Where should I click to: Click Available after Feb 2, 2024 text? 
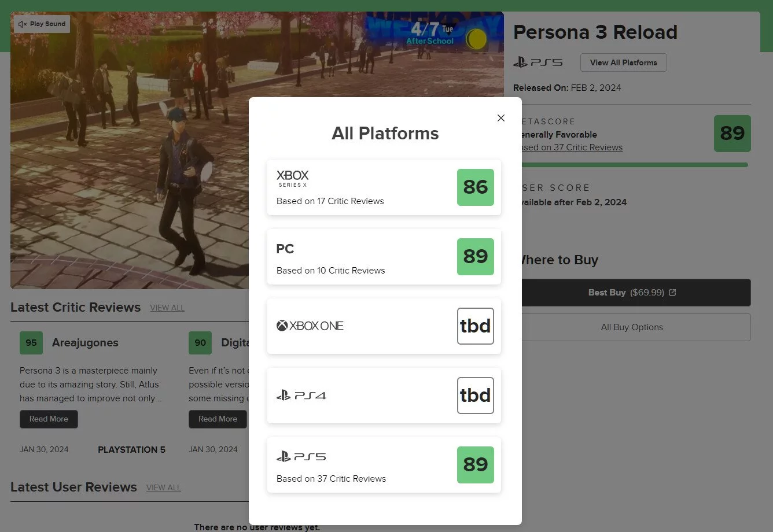tap(575, 202)
